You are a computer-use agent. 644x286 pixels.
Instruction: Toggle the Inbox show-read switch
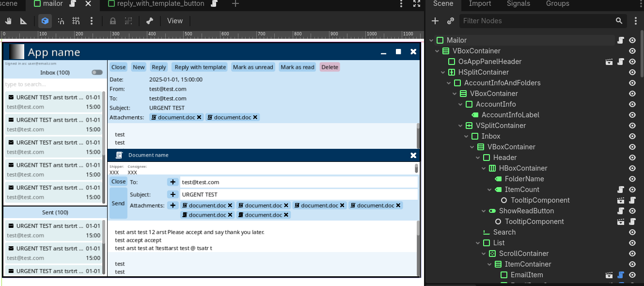tap(97, 72)
